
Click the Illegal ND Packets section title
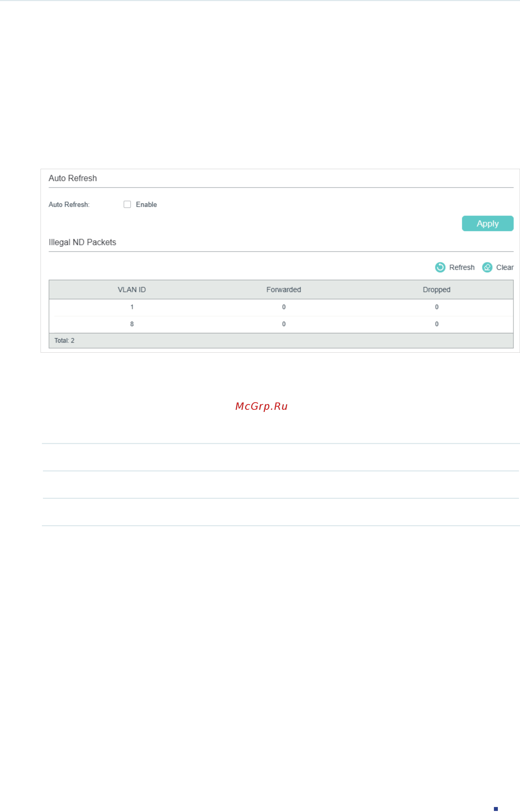click(82, 242)
